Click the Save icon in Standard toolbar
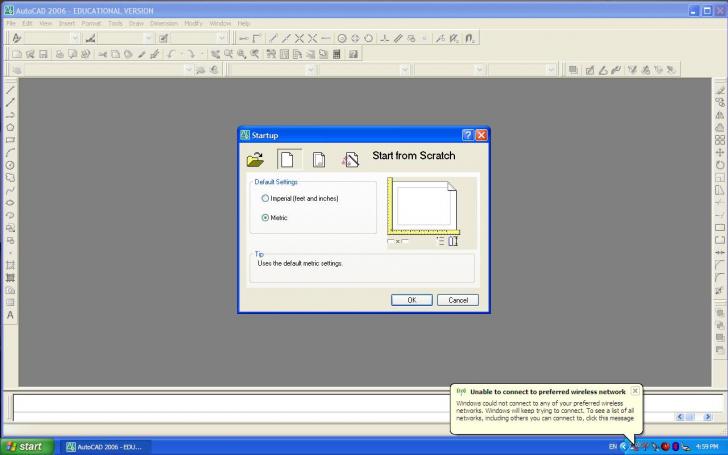 [x=43, y=54]
